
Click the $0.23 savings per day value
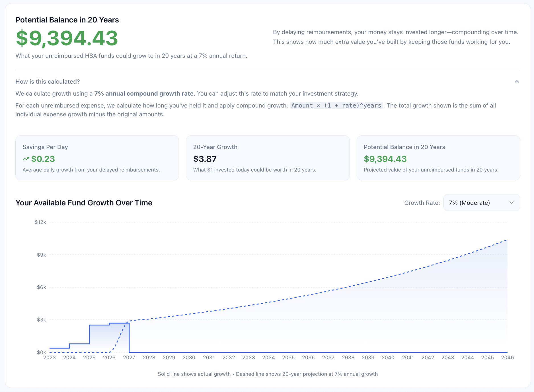(x=43, y=159)
